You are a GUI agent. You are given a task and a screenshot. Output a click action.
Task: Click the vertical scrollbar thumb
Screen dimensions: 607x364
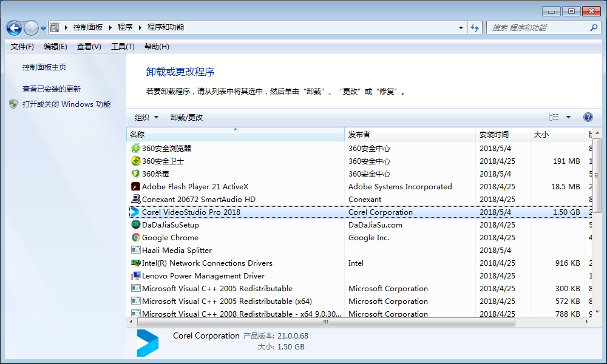(597, 175)
